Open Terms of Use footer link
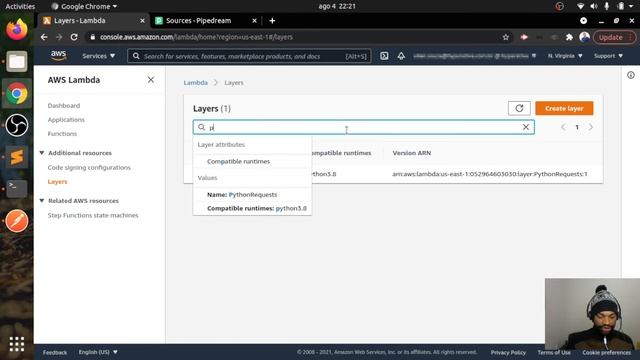This screenshot has width=640, height=360. pos(554,352)
